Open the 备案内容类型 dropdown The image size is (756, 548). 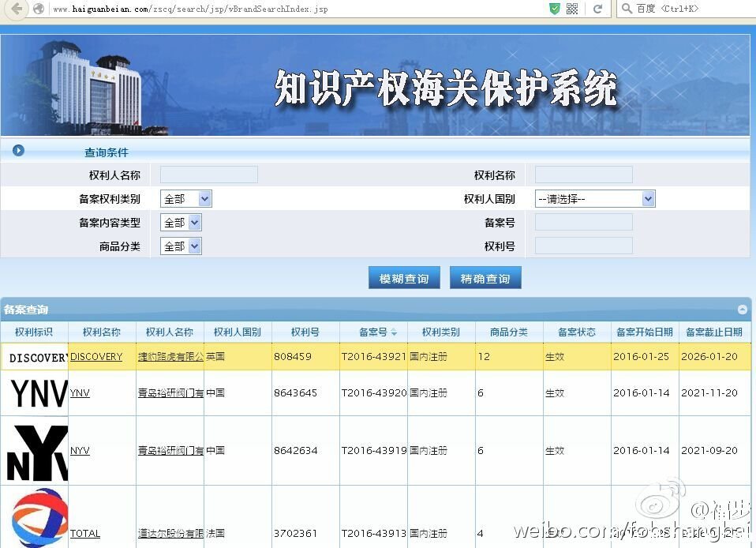(x=181, y=223)
